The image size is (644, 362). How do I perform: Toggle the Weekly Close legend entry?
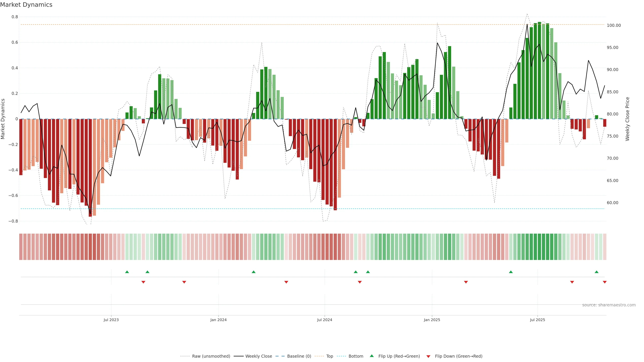point(258,356)
